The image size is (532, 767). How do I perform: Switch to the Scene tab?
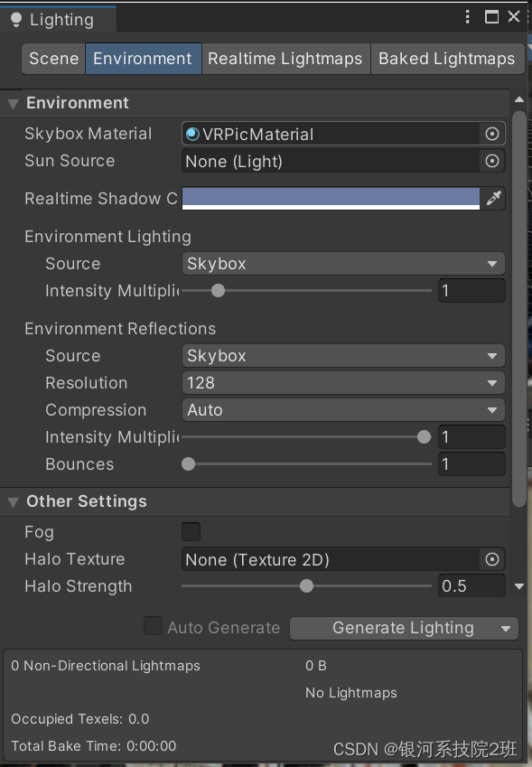tap(52, 58)
